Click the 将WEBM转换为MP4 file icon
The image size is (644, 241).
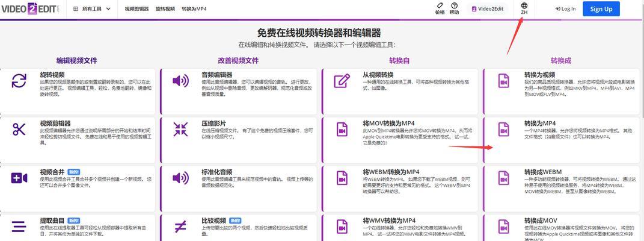pyautogui.click(x=342, y=178)
